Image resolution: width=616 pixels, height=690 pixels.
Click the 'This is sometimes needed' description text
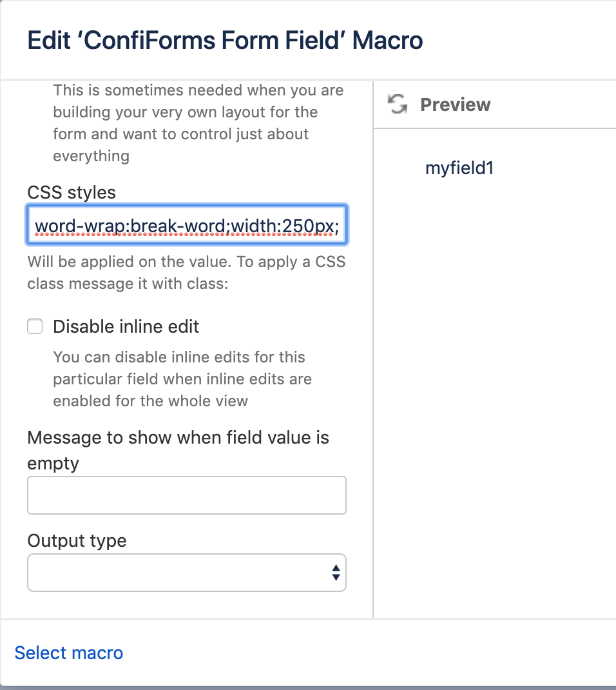click(198, 123)
